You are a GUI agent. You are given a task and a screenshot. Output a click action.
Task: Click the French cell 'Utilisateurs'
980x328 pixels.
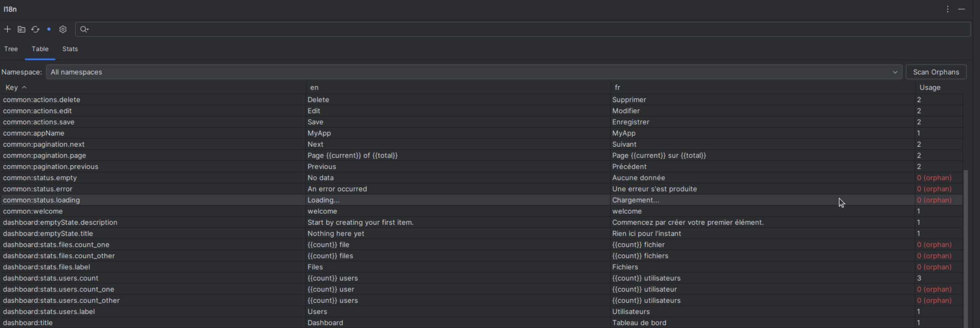pos(631,311)
